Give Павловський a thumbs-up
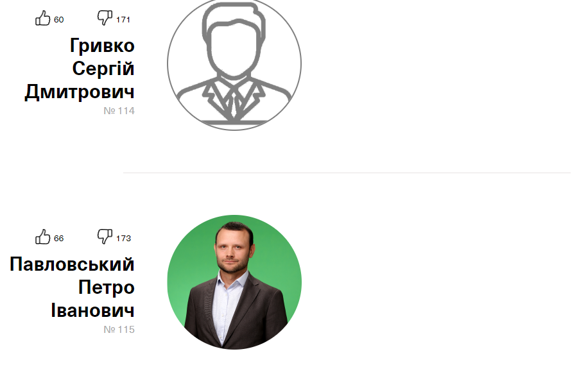 click(43, 237)
